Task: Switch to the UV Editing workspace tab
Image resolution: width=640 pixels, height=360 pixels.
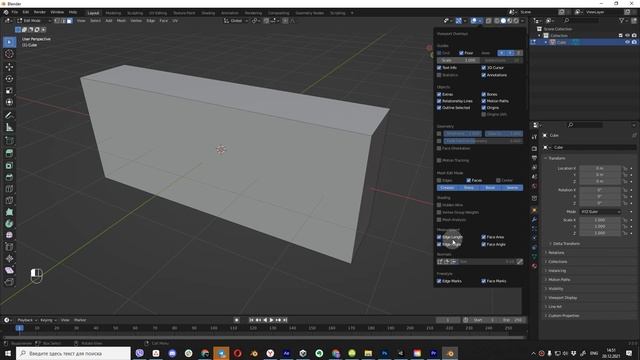Action: coord(158,13)
